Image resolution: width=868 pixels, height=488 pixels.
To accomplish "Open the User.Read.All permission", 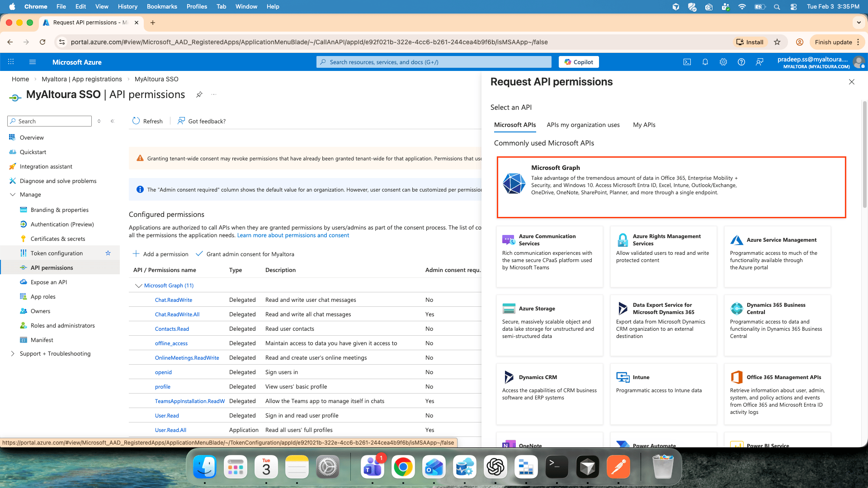I will tap(170, 430).
